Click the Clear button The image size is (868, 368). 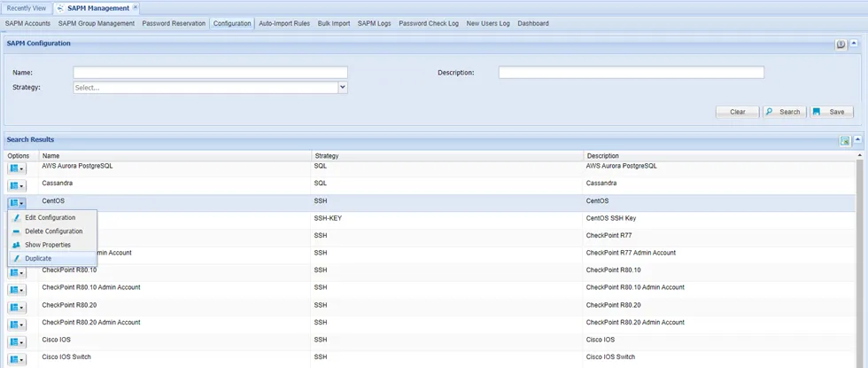click(x=738, y=112)
